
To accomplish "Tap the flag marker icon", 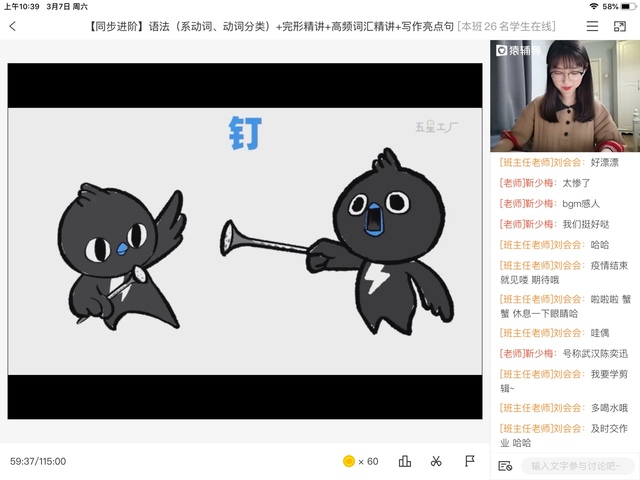I will point(470,461).
